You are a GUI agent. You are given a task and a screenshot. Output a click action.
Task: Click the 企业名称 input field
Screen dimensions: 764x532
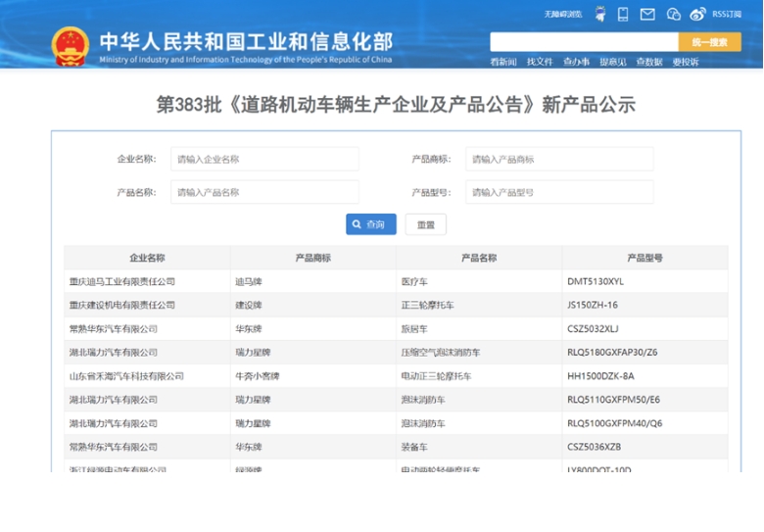(264, 159)
